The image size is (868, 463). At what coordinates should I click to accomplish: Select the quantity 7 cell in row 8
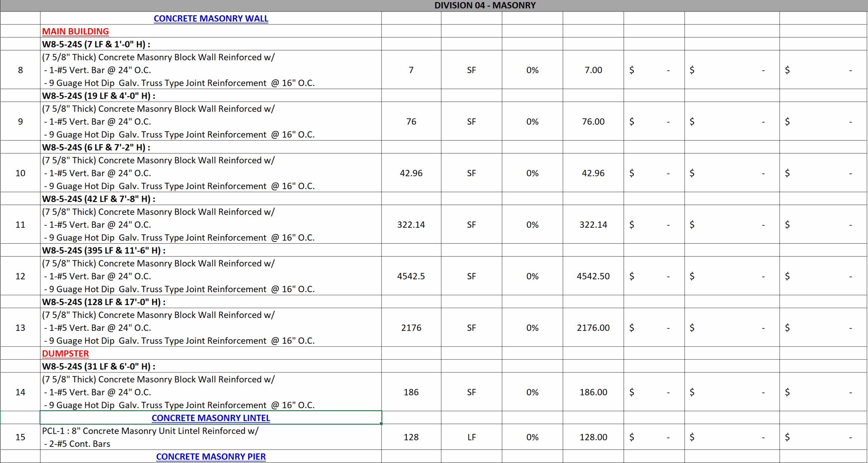(411, 70)
